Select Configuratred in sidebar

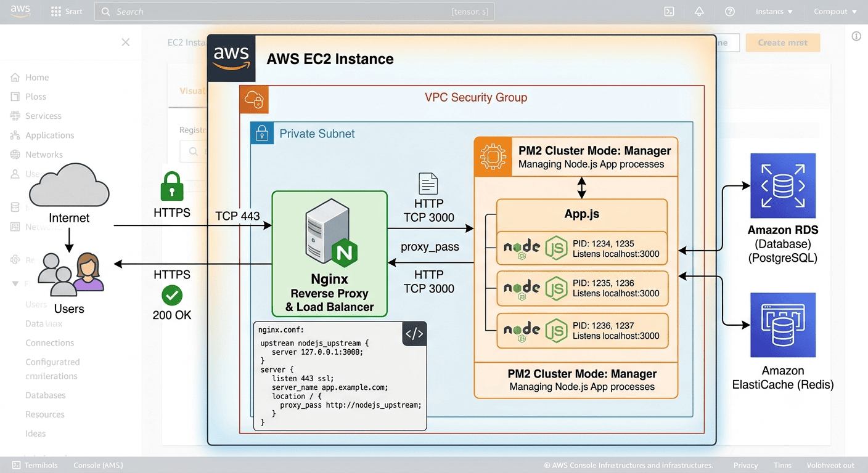52,362
